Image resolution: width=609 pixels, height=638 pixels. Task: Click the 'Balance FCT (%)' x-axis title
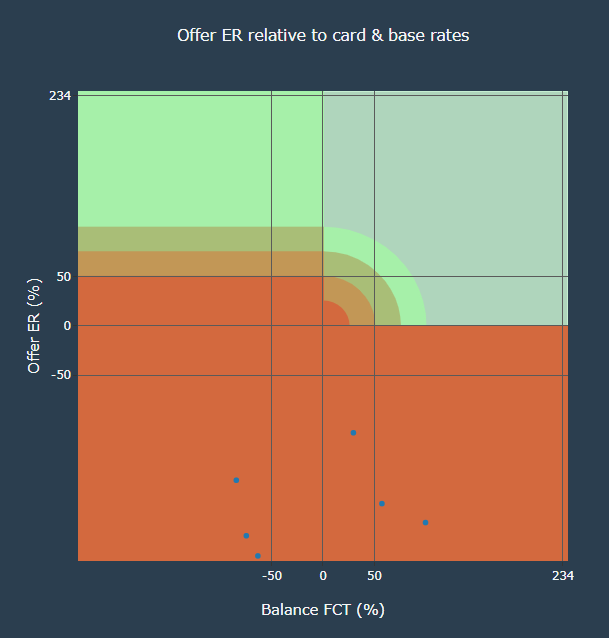click(x=323, y=609)
